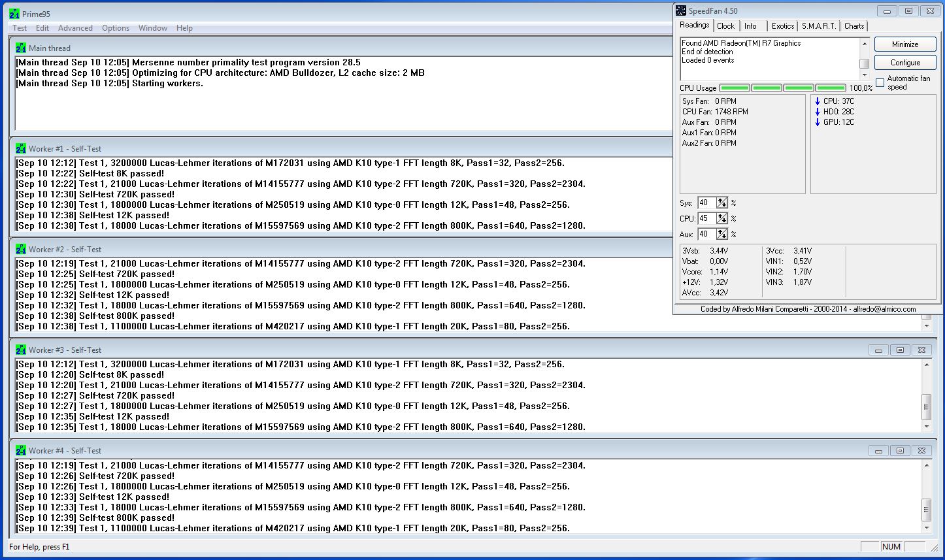The height and width of the screenshot is (560, 945).
Task: Switch to the S.M.A.R.T. tab in SpeedFan
Action: click(x=819, y=26)
